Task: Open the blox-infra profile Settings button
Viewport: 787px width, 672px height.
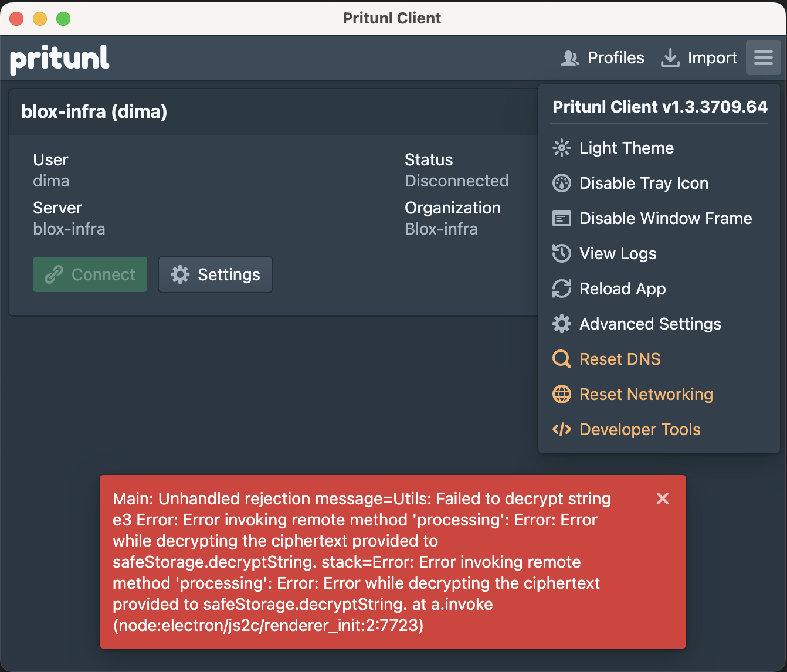Action: pyautogui.click(x=215, y=274)
